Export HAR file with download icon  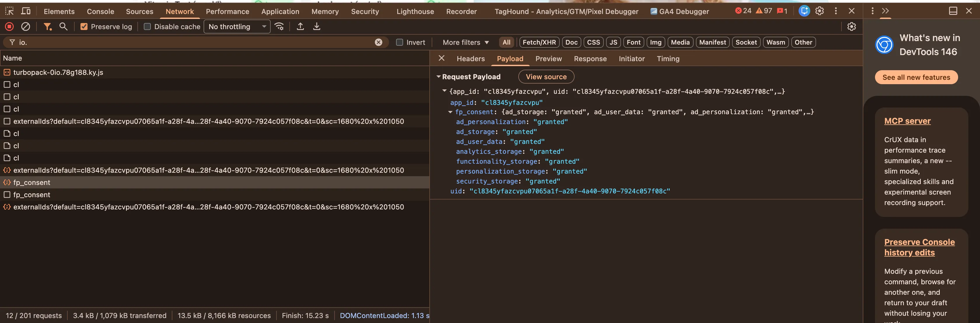tap(316, 27)
